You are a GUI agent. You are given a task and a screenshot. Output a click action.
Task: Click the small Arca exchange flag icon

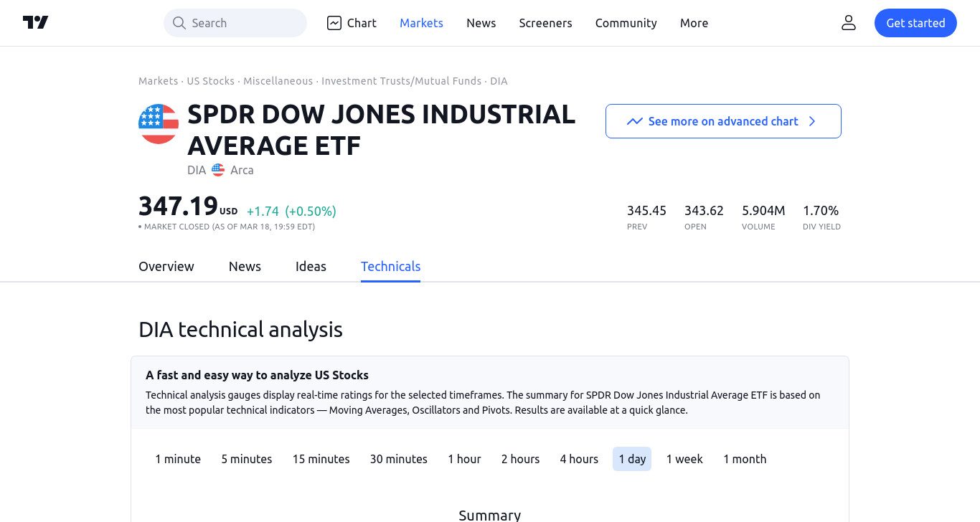coord(218,170)
